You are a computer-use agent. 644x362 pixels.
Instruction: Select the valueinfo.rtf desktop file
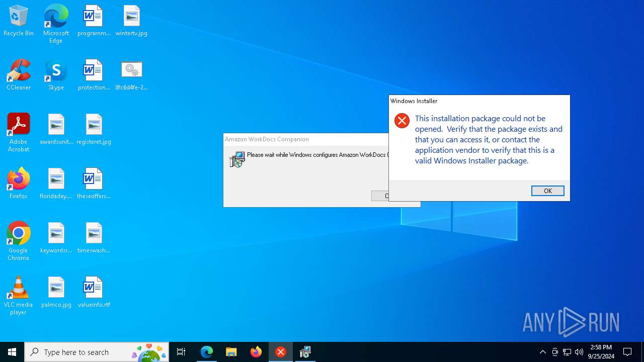[x=94, y=293]
